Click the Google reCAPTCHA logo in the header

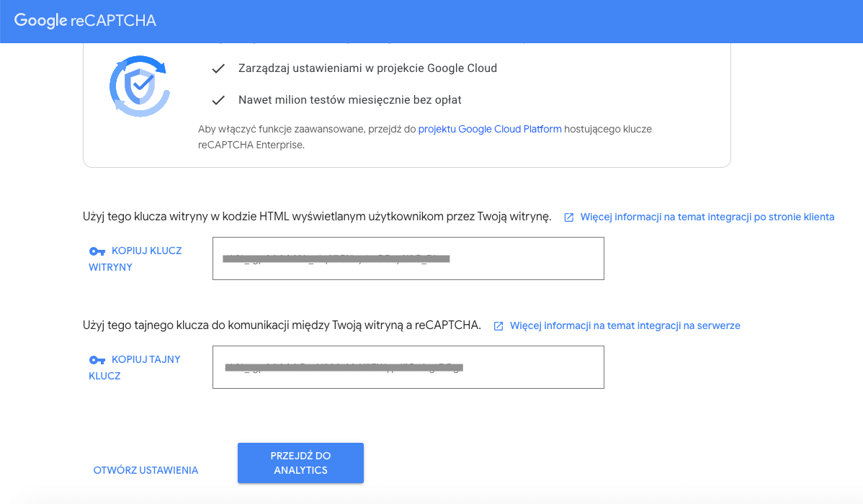[x=85, y=21]
